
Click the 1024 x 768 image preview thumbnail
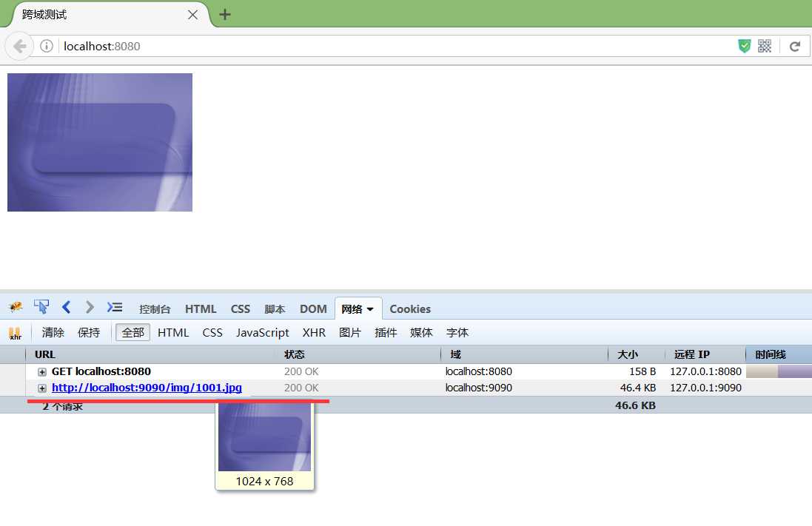pos(265,437)
